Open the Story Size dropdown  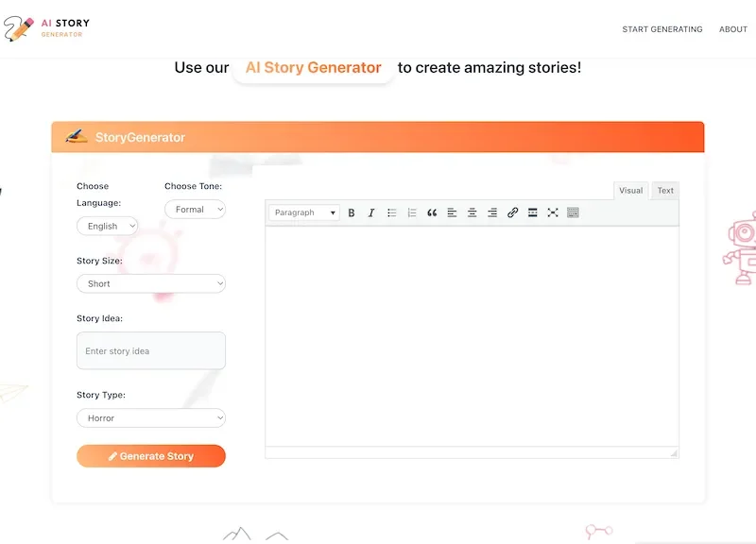click(150, 283)
